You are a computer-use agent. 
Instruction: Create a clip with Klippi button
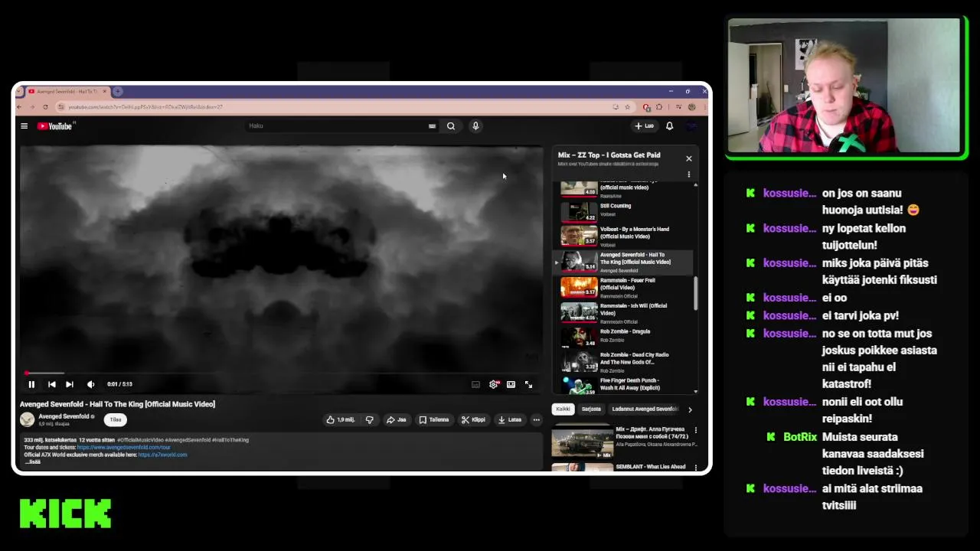(x=473, y=419)
